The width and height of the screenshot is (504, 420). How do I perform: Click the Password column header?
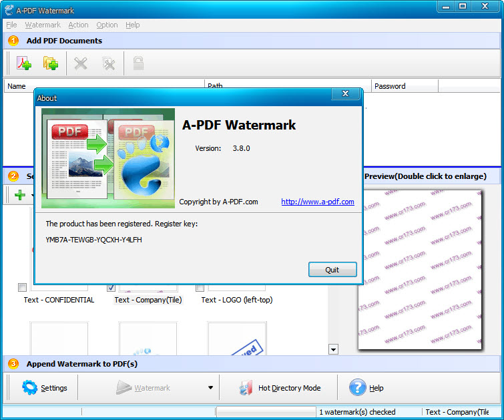[x=405, y=86]
